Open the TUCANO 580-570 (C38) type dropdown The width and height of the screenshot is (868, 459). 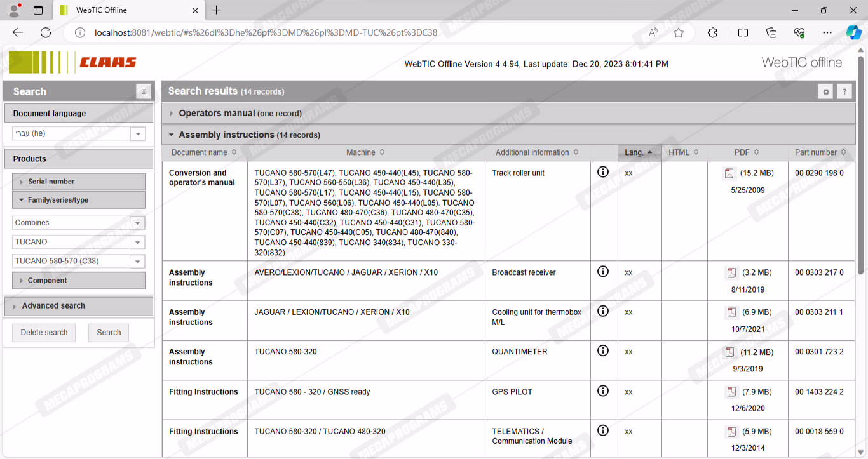[137, 262]
